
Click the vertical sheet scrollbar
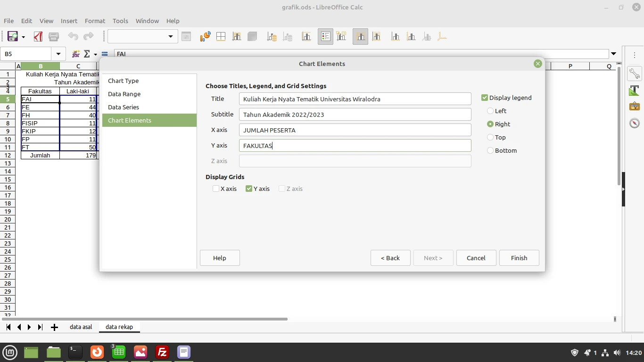tap(619, 125)
